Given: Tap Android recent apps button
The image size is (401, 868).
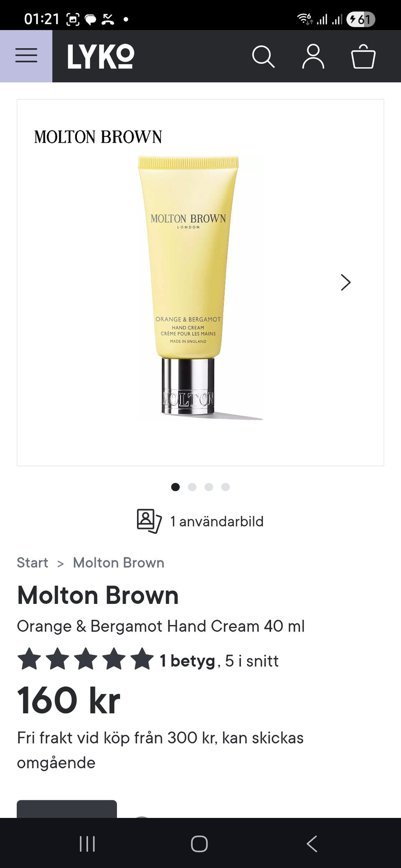Looking at the screenshot, I should 87,844.
